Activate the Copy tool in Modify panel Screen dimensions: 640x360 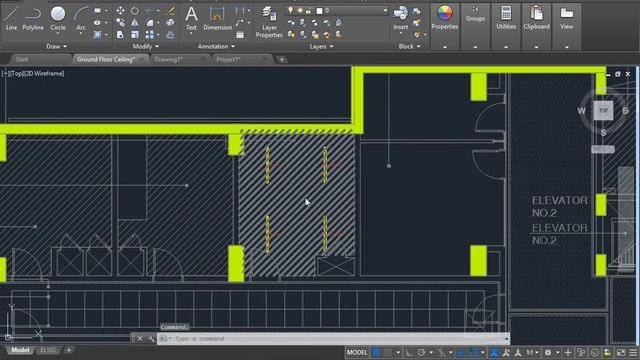pos(120,22)
